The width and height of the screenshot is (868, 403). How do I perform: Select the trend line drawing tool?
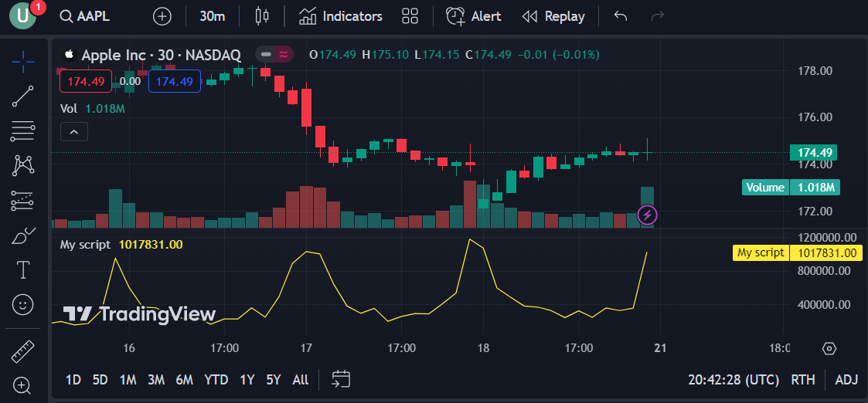23,97
